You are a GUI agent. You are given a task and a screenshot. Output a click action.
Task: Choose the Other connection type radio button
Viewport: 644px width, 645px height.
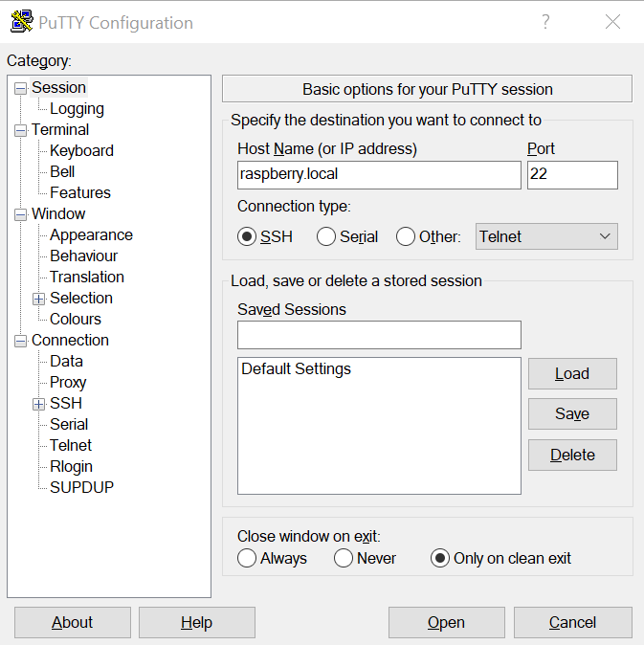coord(406,236)
